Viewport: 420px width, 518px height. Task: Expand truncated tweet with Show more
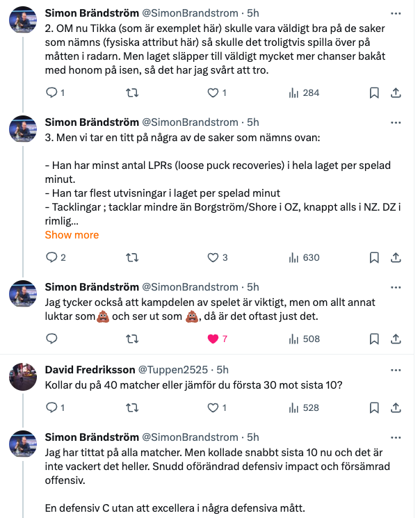tap(72, 235)
